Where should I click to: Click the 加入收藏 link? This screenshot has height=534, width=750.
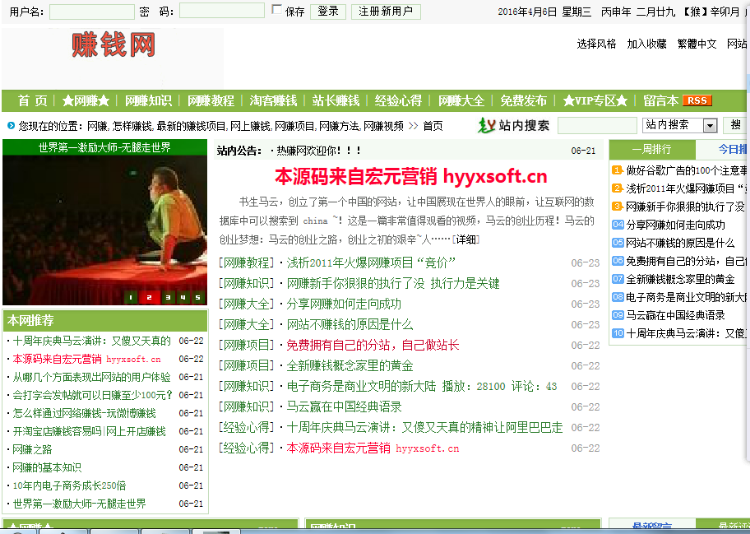point(647,44)
